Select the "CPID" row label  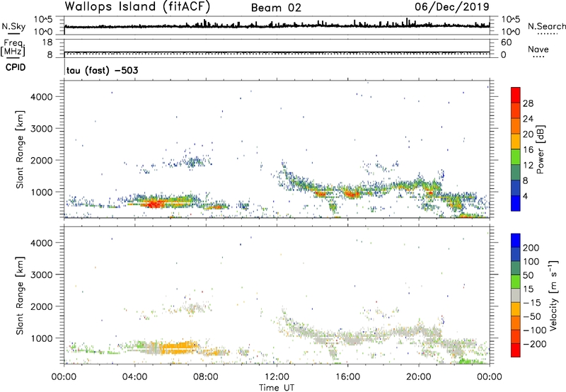(16, 67)
